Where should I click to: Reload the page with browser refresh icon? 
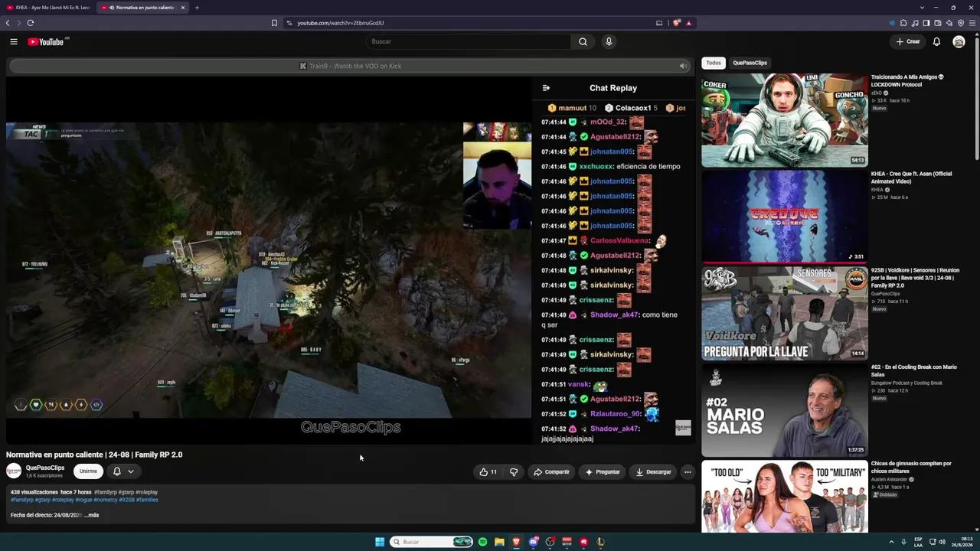pyautogui.click(x=31, y=23)
